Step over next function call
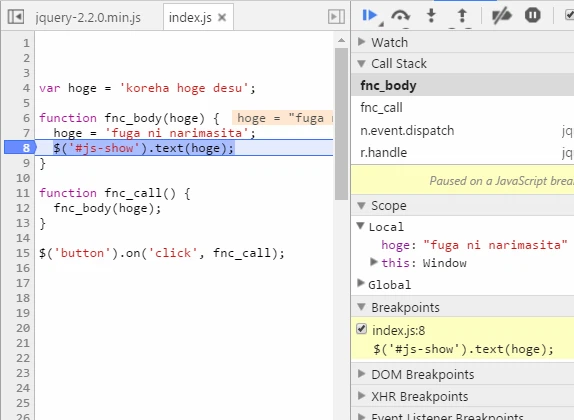The image size is (574, 420). tap(400, 15)
